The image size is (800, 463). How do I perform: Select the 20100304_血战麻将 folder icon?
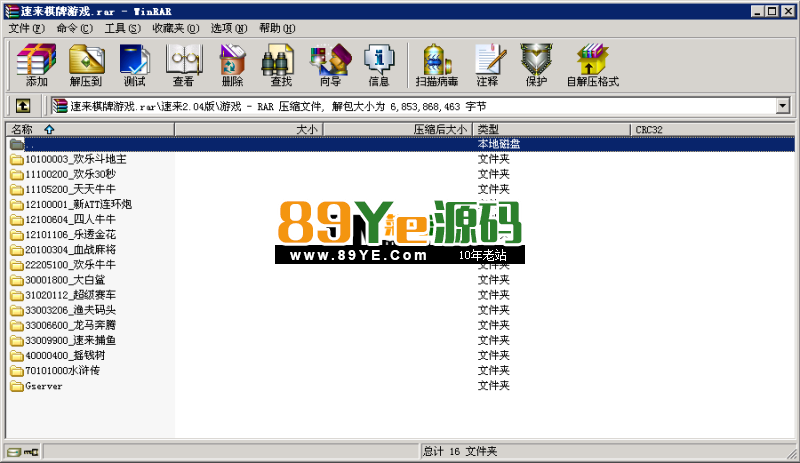pyautogui.click(x=17, y=250)
